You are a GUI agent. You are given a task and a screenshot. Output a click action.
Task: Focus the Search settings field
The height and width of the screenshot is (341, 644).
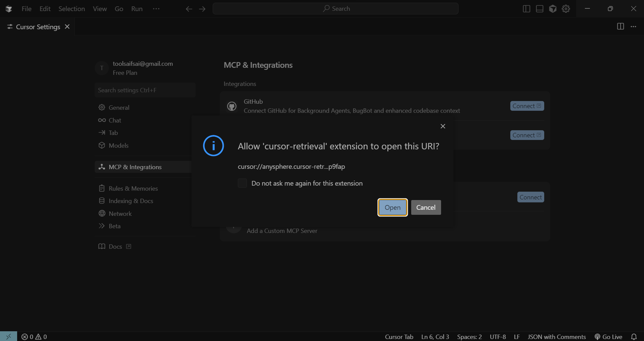pos(145,90)
